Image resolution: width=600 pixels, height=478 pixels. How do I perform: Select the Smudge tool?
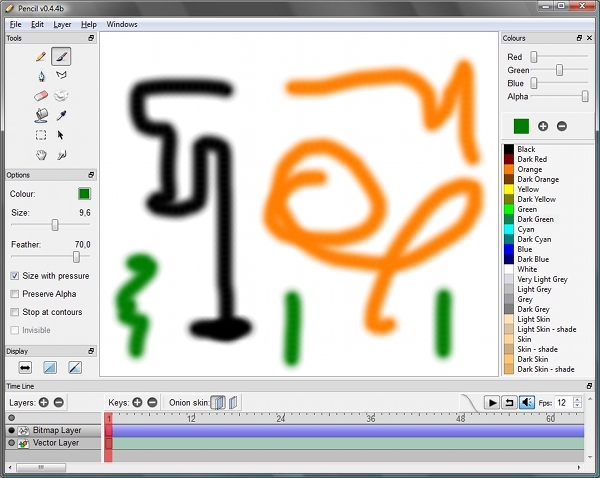pos(61,155)
